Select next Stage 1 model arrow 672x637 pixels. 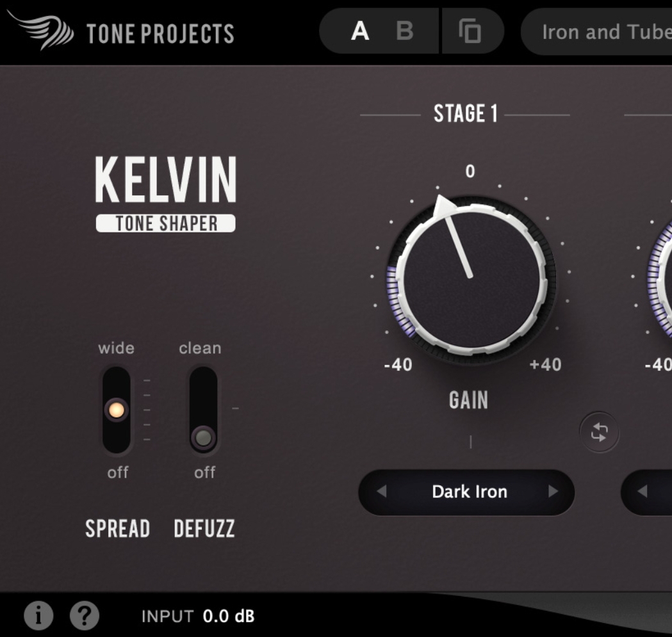[553, 491]
